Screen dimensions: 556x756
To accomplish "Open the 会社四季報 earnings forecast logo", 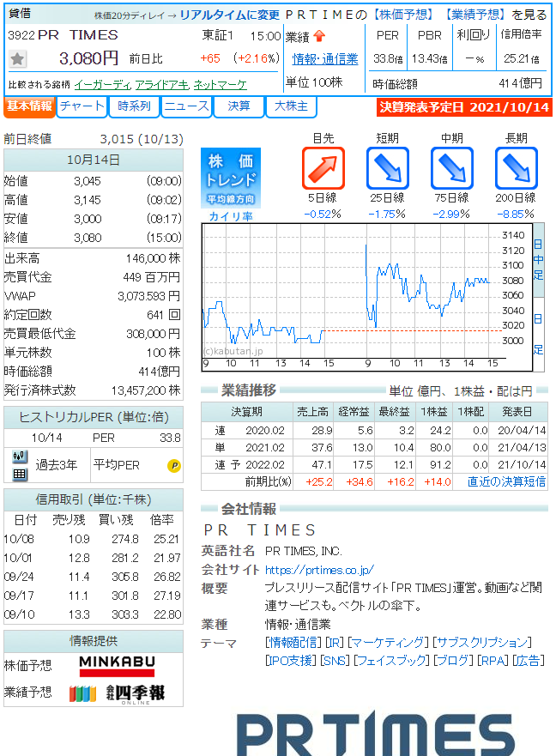I will [x=117, y=693].
